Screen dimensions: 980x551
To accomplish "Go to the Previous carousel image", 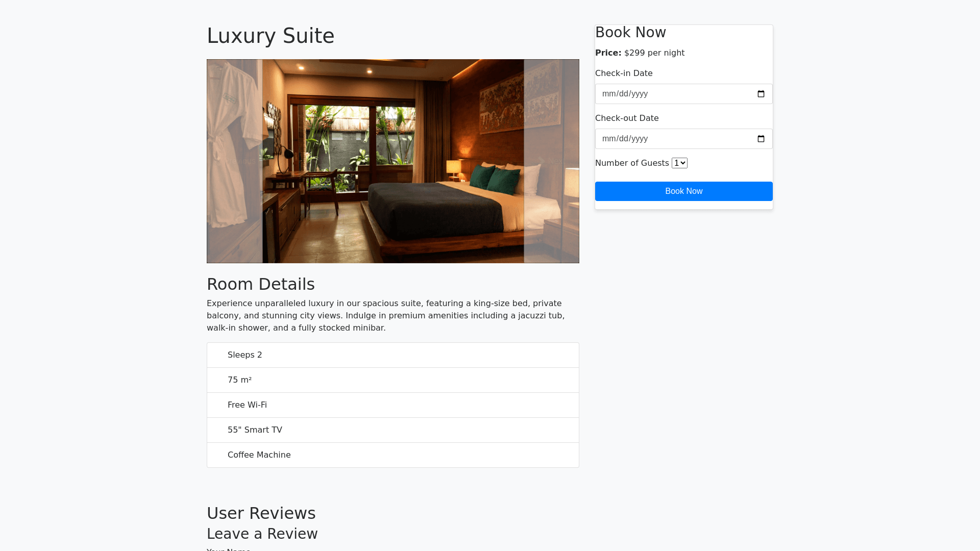I will click(x=235, y=161).
